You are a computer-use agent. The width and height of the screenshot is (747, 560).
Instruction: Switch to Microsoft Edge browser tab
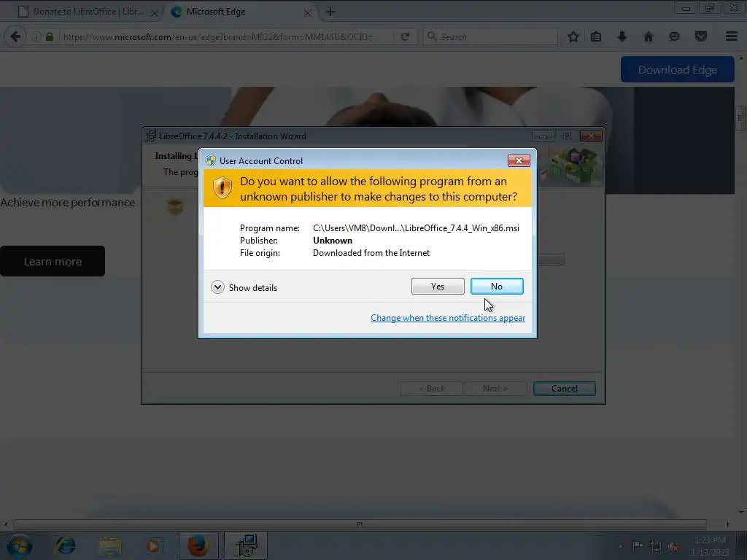(x=239, y=12)
